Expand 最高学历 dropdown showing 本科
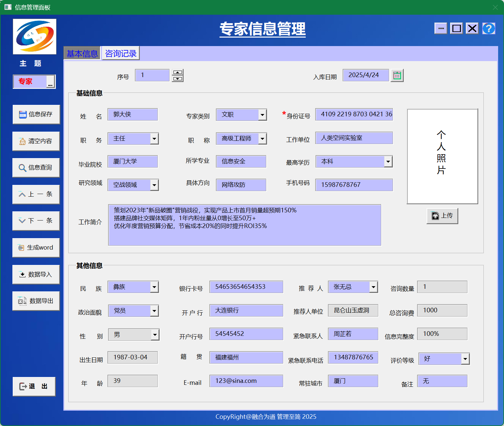 pyautogui.click(x=388, y=162)
